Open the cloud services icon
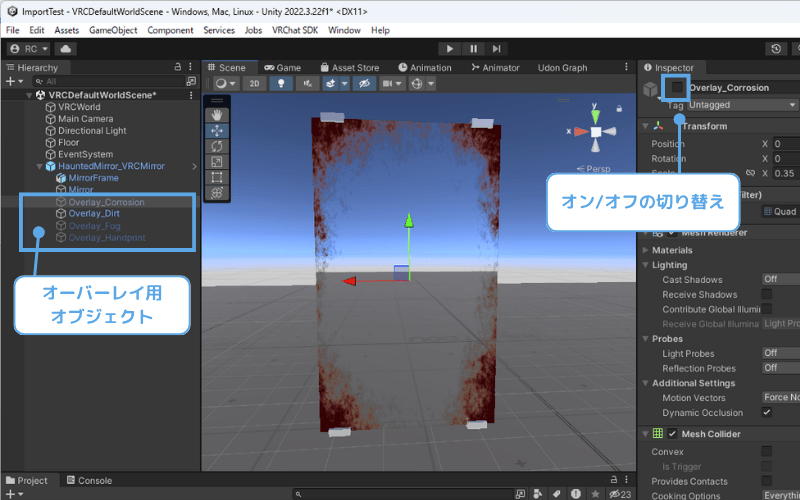This screenshot has width=800, height=500. [x=66, y=49]
